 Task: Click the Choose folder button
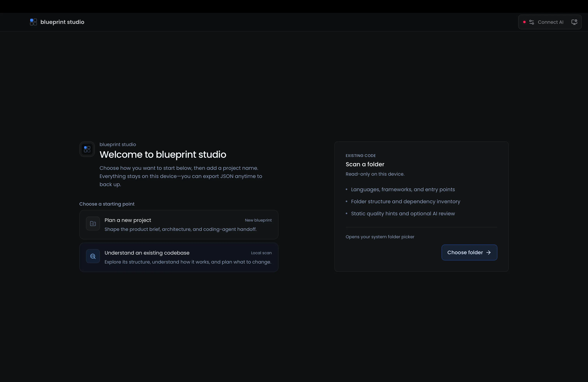tap(469, 252)
